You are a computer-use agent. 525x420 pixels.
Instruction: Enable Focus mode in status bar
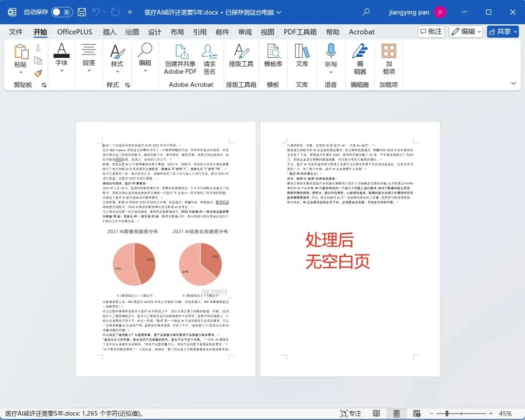[x=350, y=413]
